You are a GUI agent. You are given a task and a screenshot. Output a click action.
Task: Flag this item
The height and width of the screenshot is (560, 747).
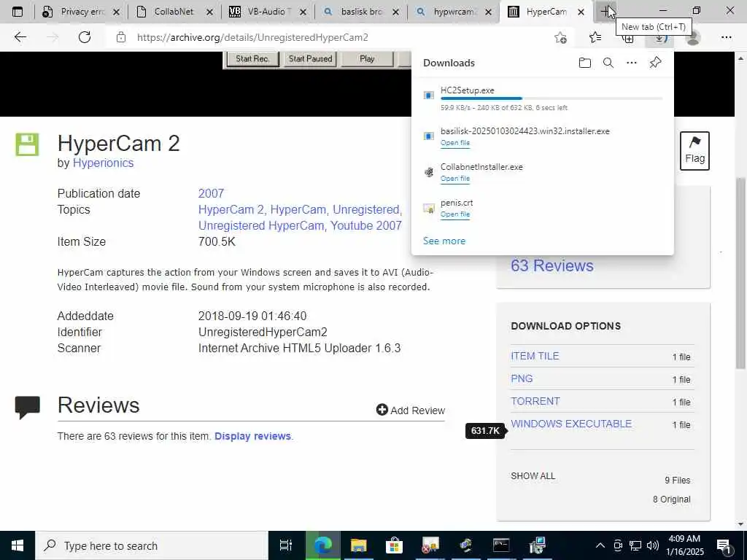(x=694, y=151)
